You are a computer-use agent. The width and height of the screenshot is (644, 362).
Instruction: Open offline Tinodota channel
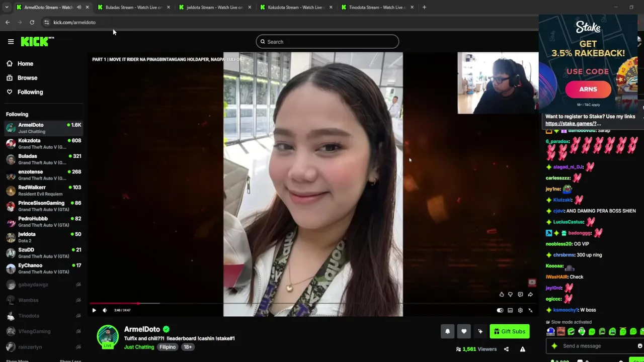pyautogui.click(x=43, y=316)
